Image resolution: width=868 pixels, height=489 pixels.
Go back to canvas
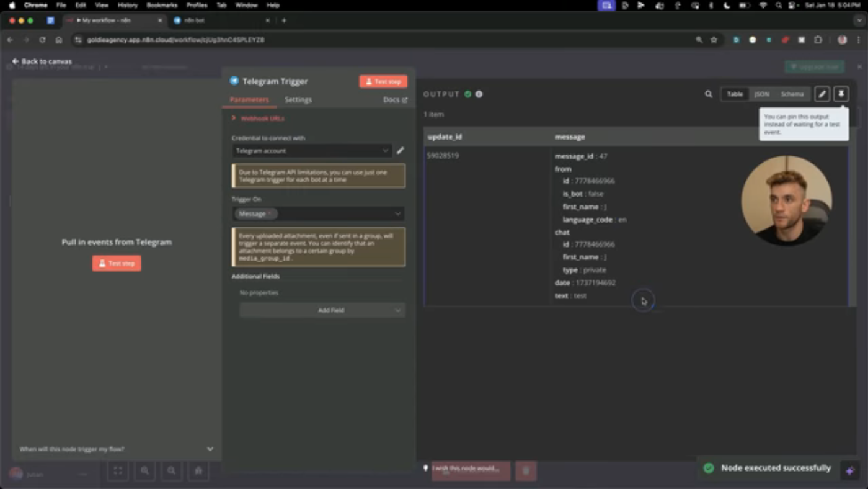[42, 61]
